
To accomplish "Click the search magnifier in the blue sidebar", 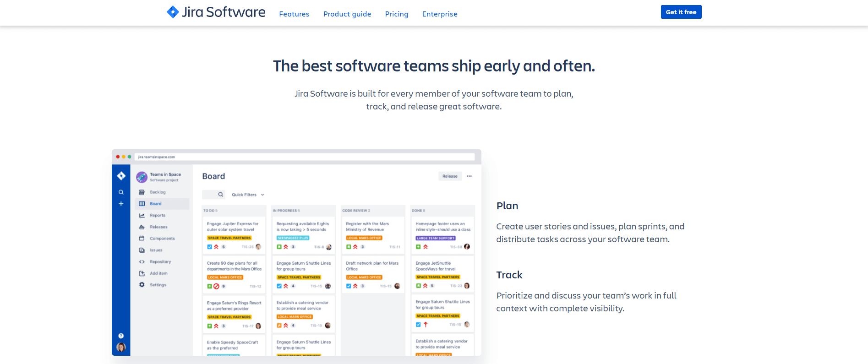I will tap(121, 192).
